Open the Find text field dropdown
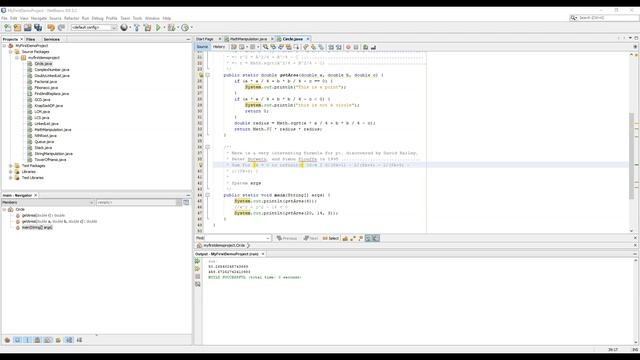The width and height of the screenshot is (640, 360). pyautogui.click(x=268, y=238)
